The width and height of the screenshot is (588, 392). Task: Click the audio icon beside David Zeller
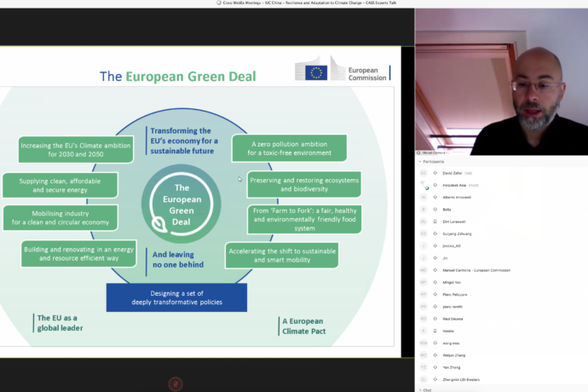435,173
